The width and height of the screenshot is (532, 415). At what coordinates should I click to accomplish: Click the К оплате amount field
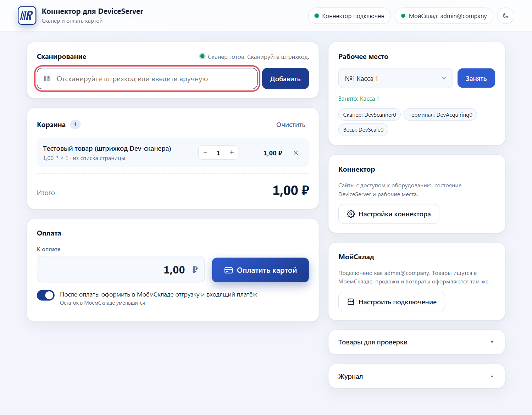coord(121,270)
